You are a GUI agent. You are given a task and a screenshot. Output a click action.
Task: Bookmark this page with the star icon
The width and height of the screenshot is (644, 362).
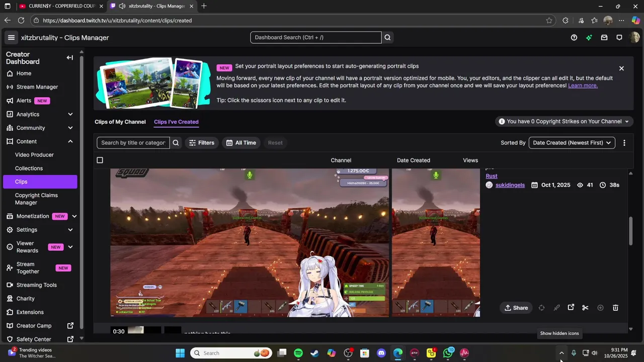tap(549, 21)
